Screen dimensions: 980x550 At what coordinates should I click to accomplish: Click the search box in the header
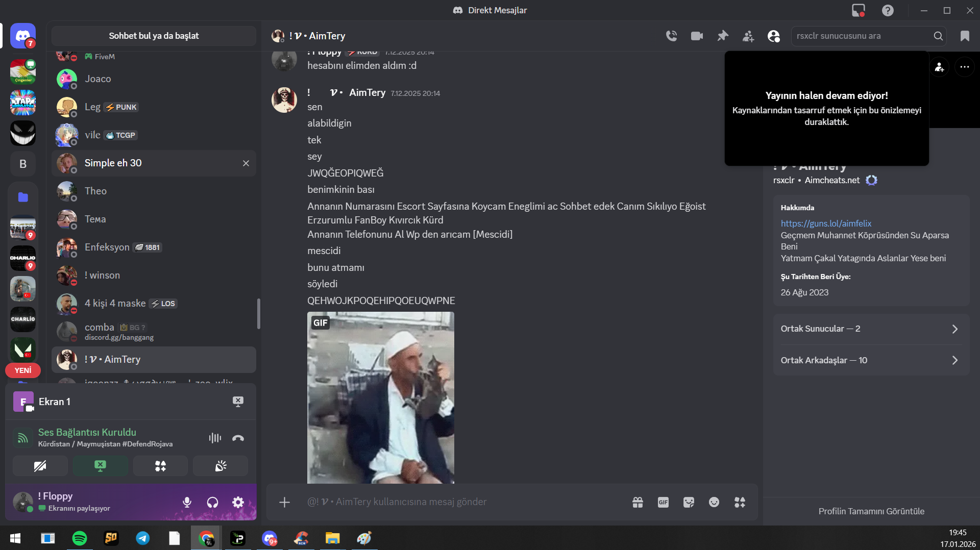pyautogui.click(x=869, y=36)
